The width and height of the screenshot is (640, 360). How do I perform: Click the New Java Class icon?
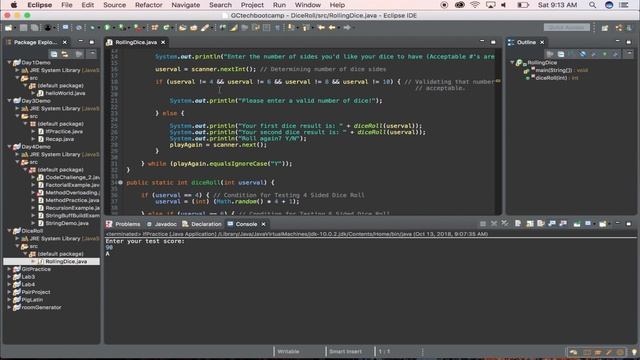click(x=166, y=28)
